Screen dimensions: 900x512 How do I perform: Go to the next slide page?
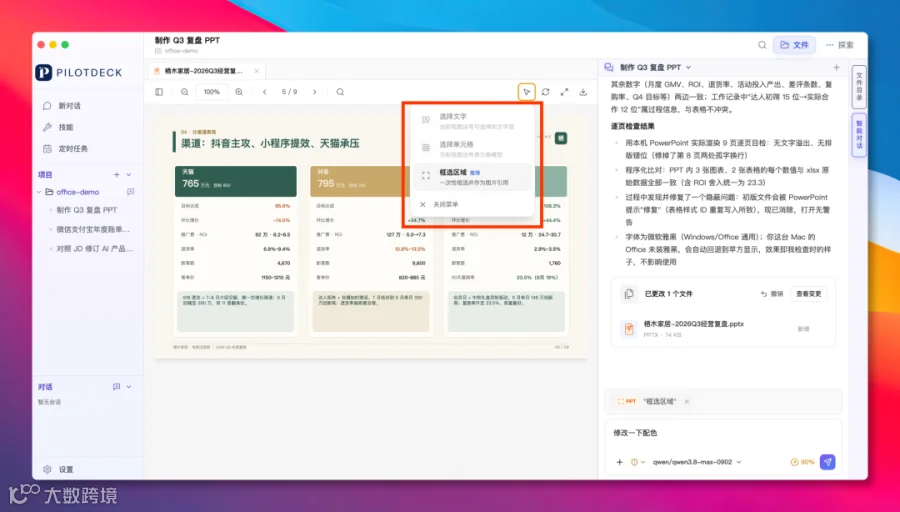[315, 92]
